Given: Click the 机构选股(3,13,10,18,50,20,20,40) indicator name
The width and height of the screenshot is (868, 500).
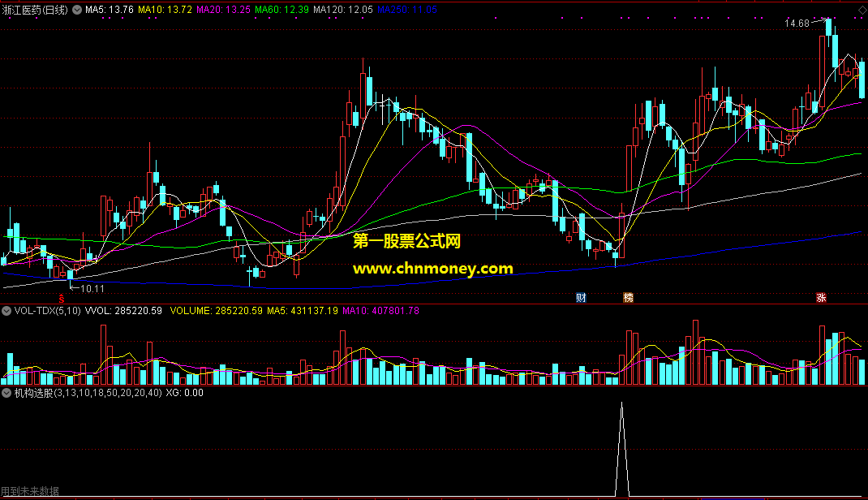Looking at the screenshot, I should pos(88,393).
